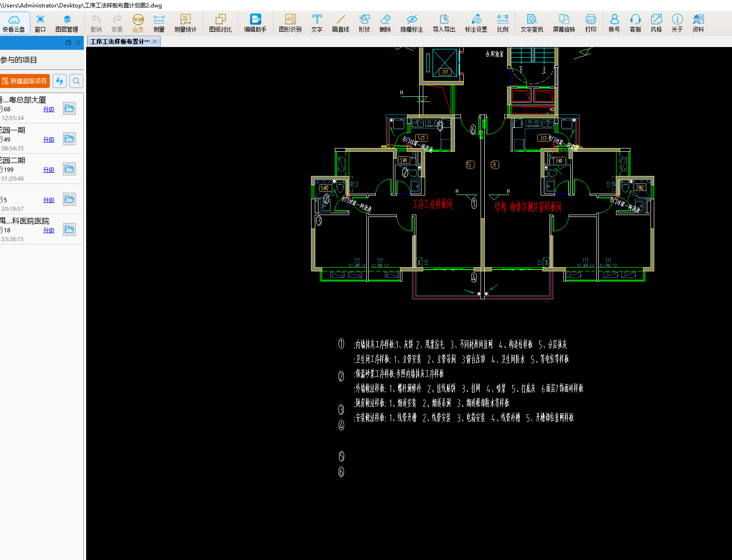The image size is (732, 560).
Task: Click the 撤销 undo icon
Action: tap(96, 23)
